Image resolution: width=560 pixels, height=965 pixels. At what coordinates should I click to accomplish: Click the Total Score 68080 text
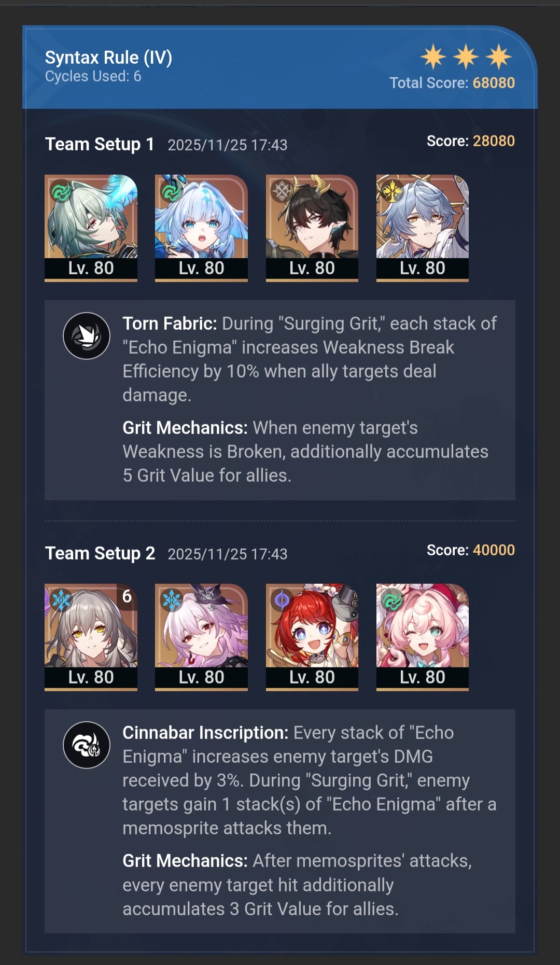click(452, 83)
